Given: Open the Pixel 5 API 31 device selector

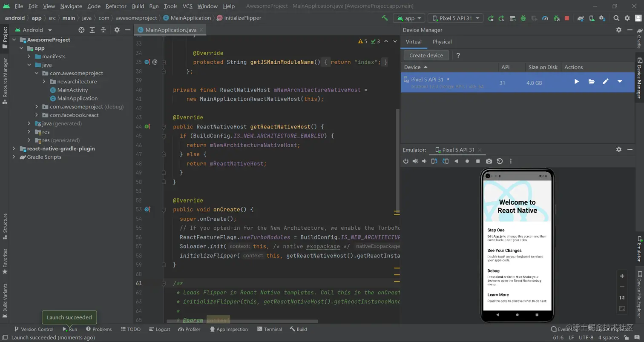Looking at the screenshot, I should click(x=456, y=18).
